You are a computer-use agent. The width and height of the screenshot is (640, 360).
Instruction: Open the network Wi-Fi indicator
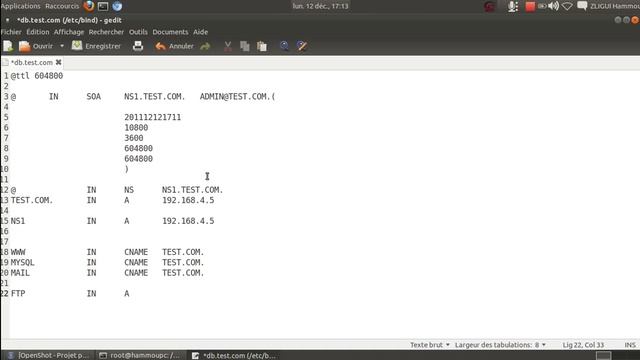pyautogui.click(x=567, y=6)
